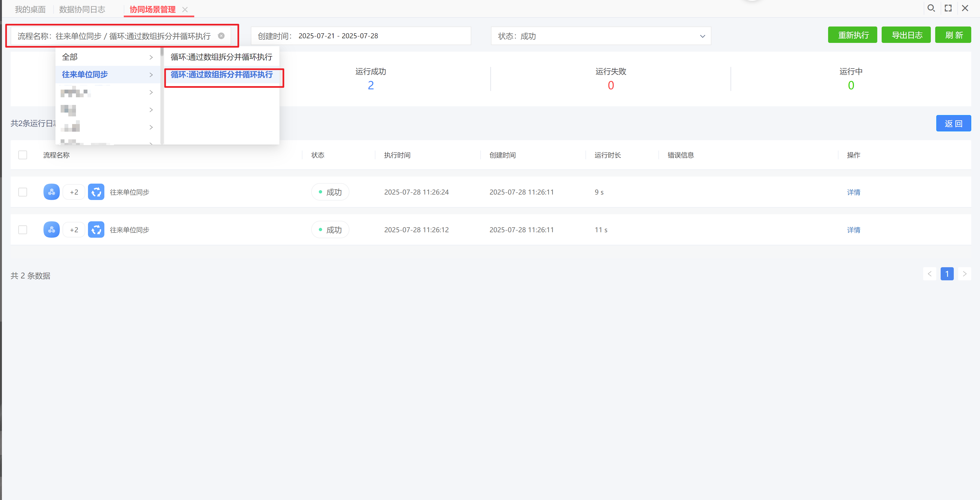Screen dimensions: 980x500
Task: Open 详情 link for first log row
Action: point(853,192)
